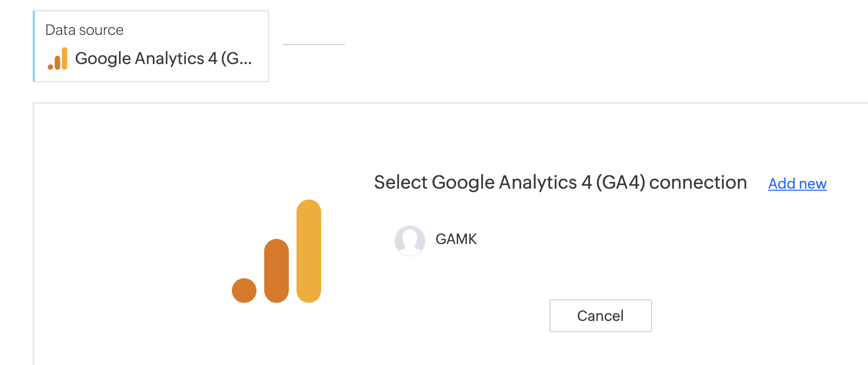Image resolution: width=868 pixels, height=365 pixels.
Task: Click the GAMK profile avatar icon
Action: pyautogui.click(x=409, y=240)
